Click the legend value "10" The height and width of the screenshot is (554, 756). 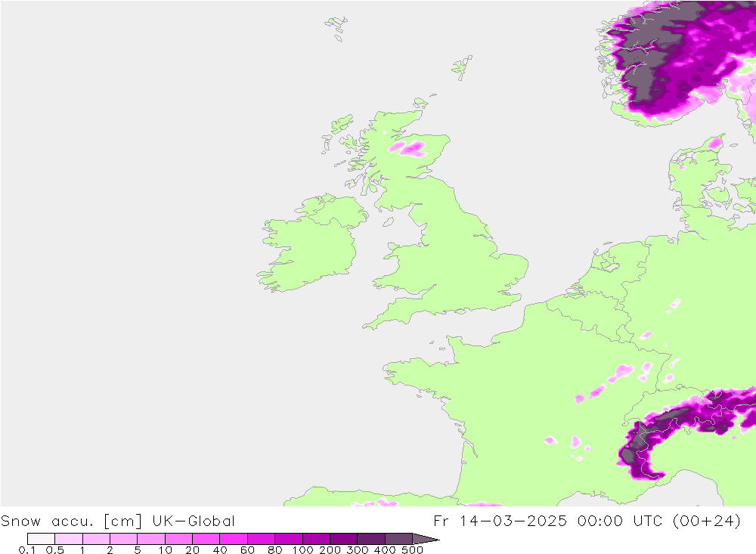tap(166, 550)
